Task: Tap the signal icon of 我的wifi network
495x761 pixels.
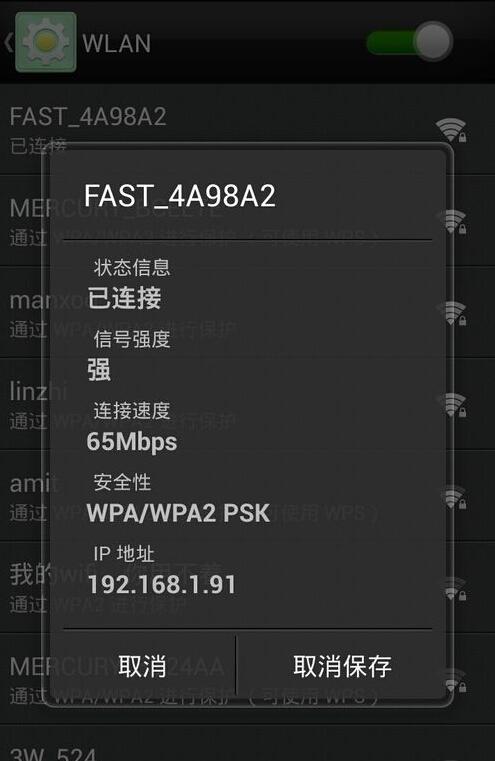Action: pyautogui.click(x=453, y=589)
